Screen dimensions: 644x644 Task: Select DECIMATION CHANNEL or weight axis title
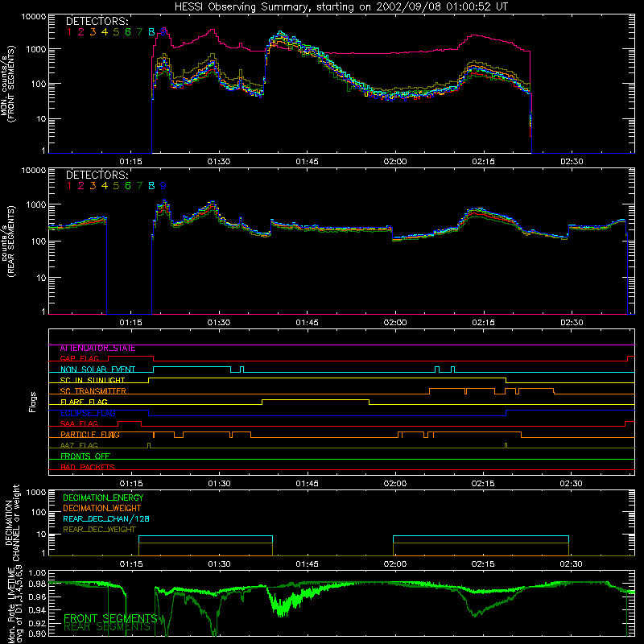click(12, 522)
